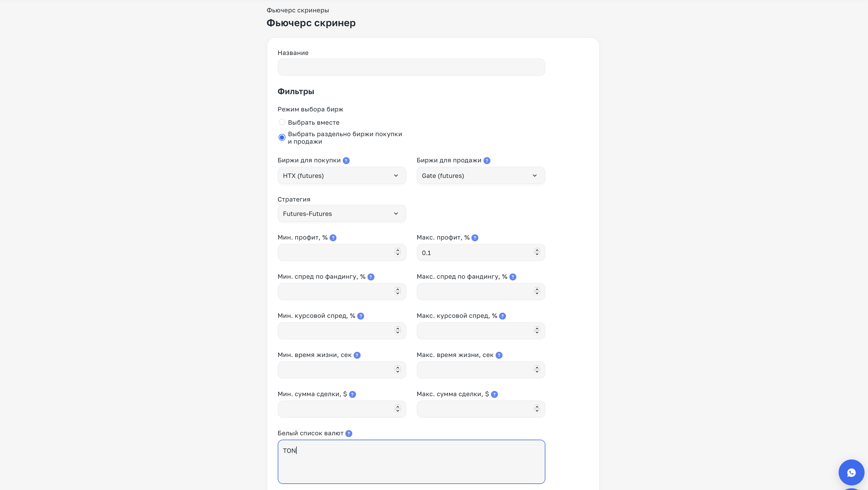Screen dimensions: 868x490
Task: Show hint for Мин. спред по фандингу
Action: (x=371, y=277)
